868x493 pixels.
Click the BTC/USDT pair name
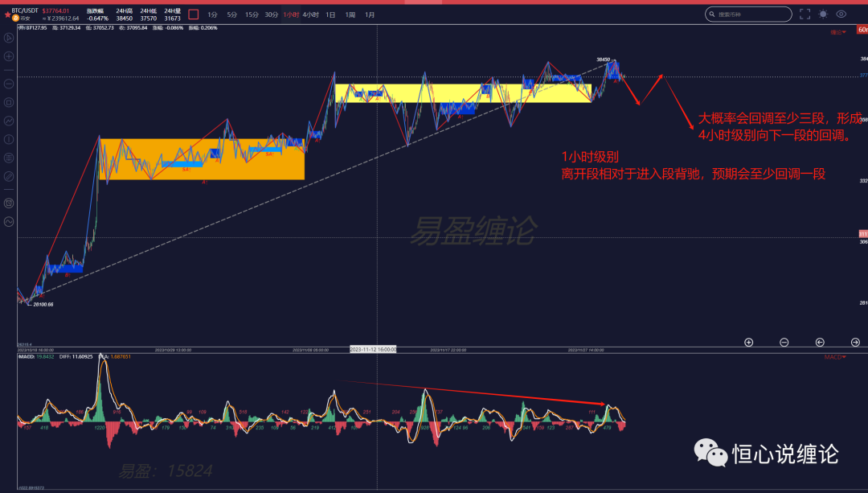click(25, 10)
